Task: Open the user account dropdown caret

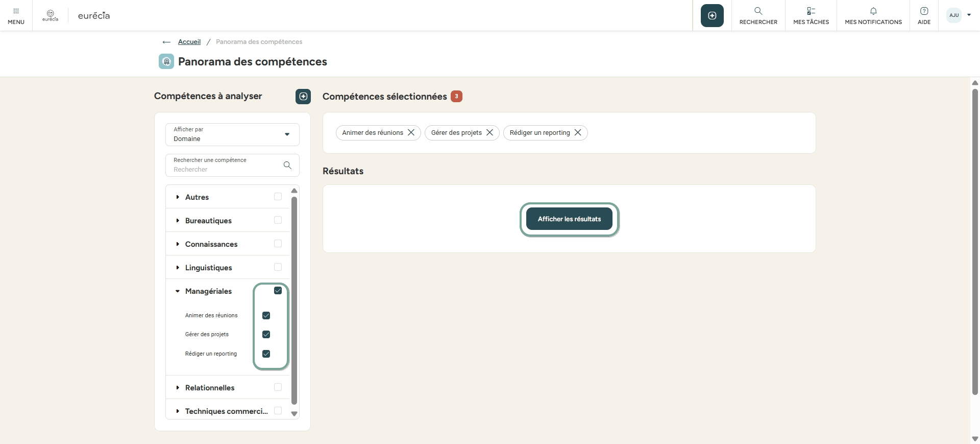Action: (969, 15)
